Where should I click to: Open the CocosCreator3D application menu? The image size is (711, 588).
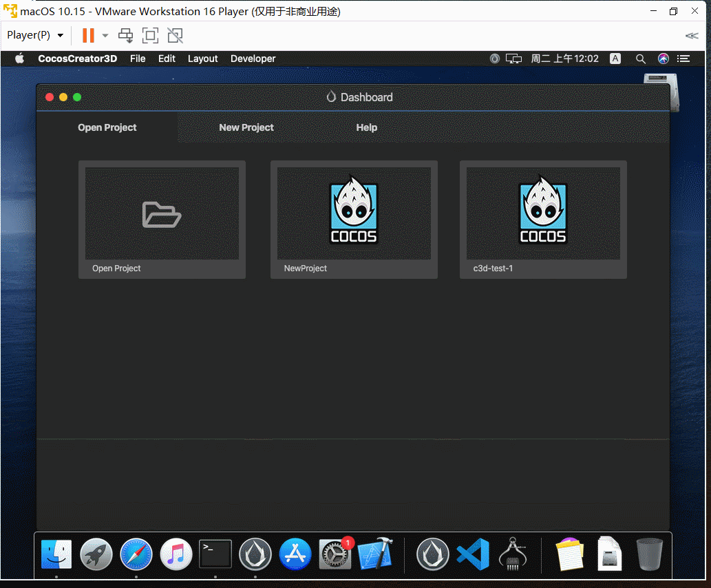pyautogui.click(x=78, y=59)
